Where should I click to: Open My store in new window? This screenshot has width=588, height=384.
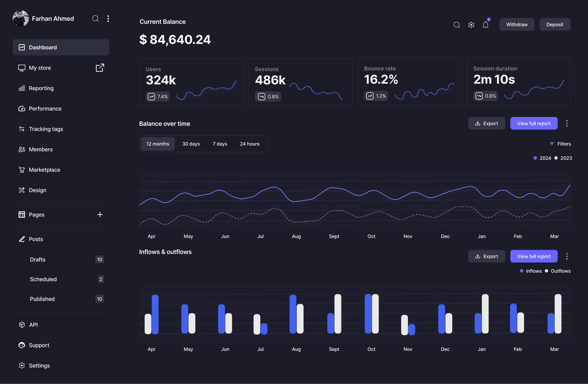100,67
